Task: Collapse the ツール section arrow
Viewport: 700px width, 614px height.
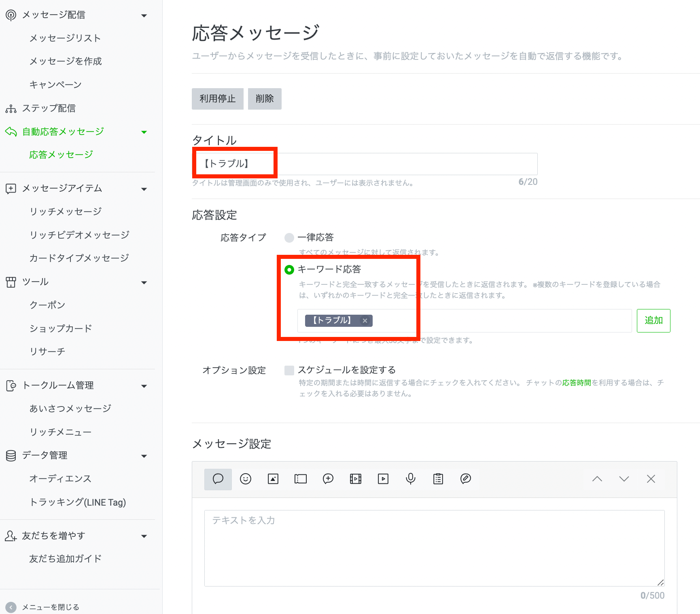Action: point(144,282)
